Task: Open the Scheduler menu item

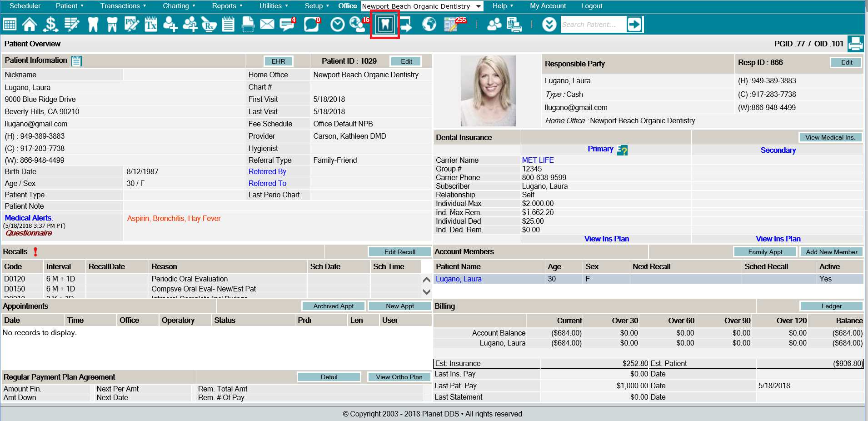Action: (x=25, y=6)
